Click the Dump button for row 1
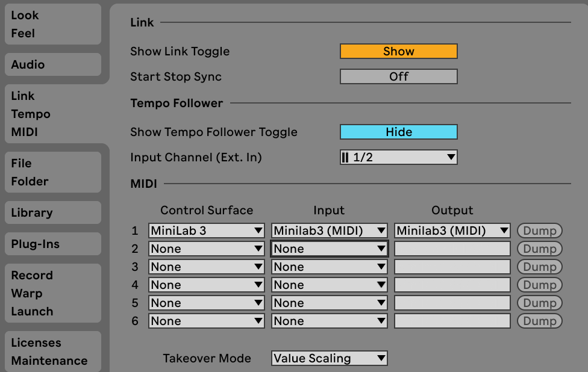This screenshot has height=372, width=588. pyautogui.click(x=540, y=231)
